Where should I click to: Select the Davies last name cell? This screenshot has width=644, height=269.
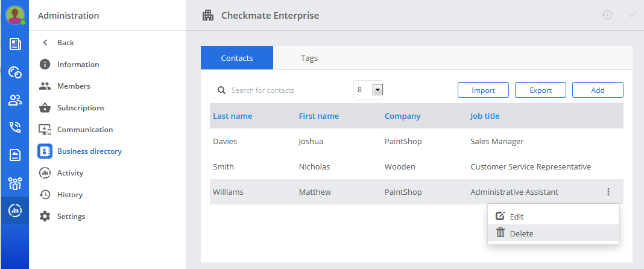225,142
